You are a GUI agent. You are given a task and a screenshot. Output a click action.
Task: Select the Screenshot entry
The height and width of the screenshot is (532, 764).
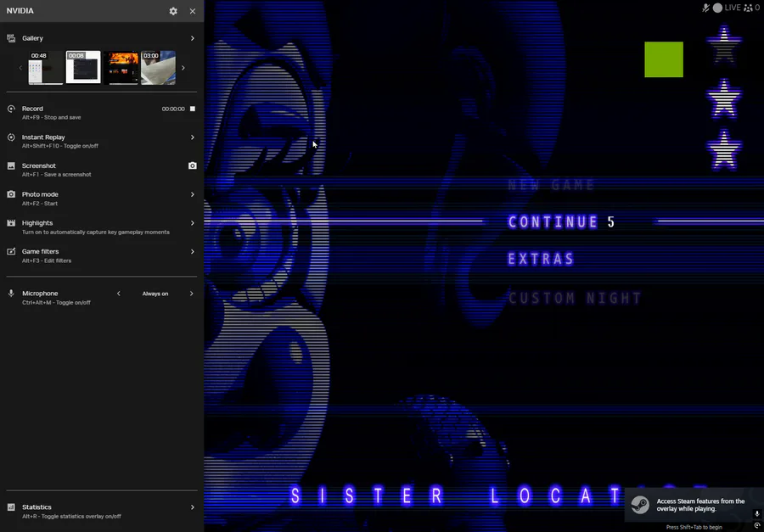click(x=102, y=170)
